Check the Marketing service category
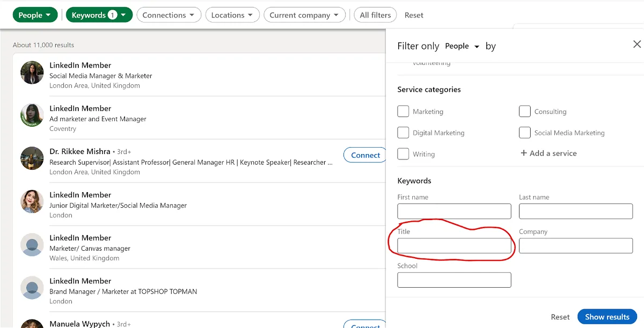The height and width of the screenshot is (328, 644). pyautogui.click(x=403, y=111)
